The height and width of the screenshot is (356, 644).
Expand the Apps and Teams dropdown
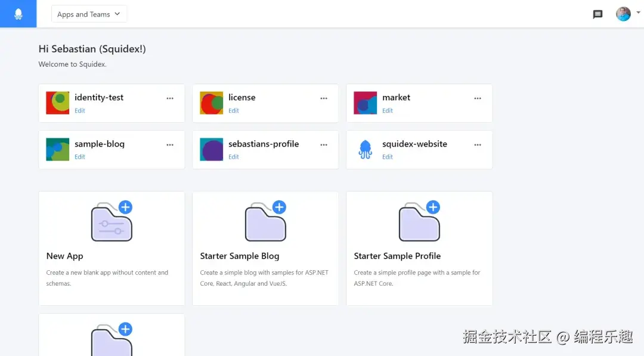tap(89, 14)
